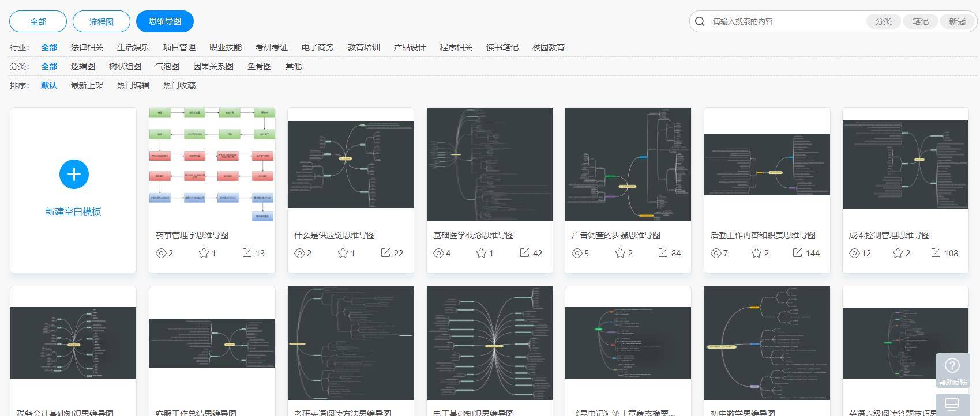
Task: Click the search magnifier icon
Action: pyautogui.click(x=700, y=21)
